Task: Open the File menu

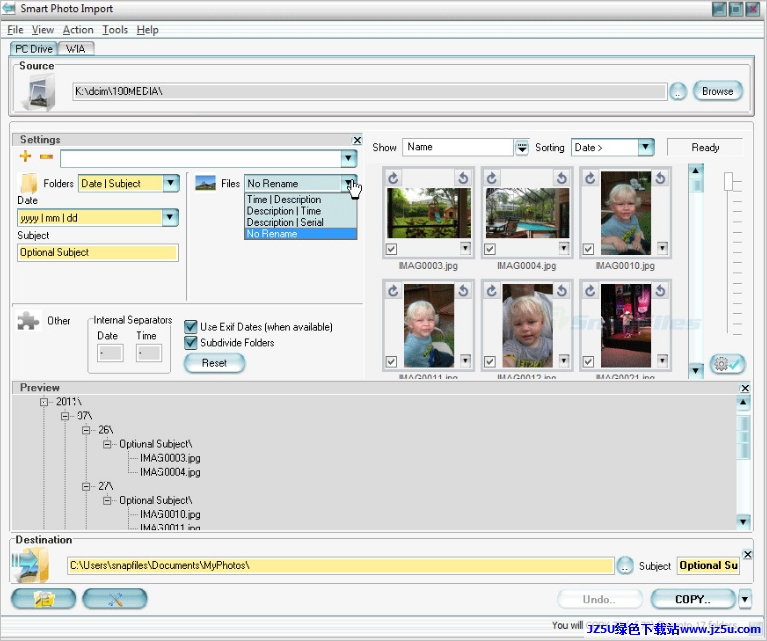Action: 15,30
